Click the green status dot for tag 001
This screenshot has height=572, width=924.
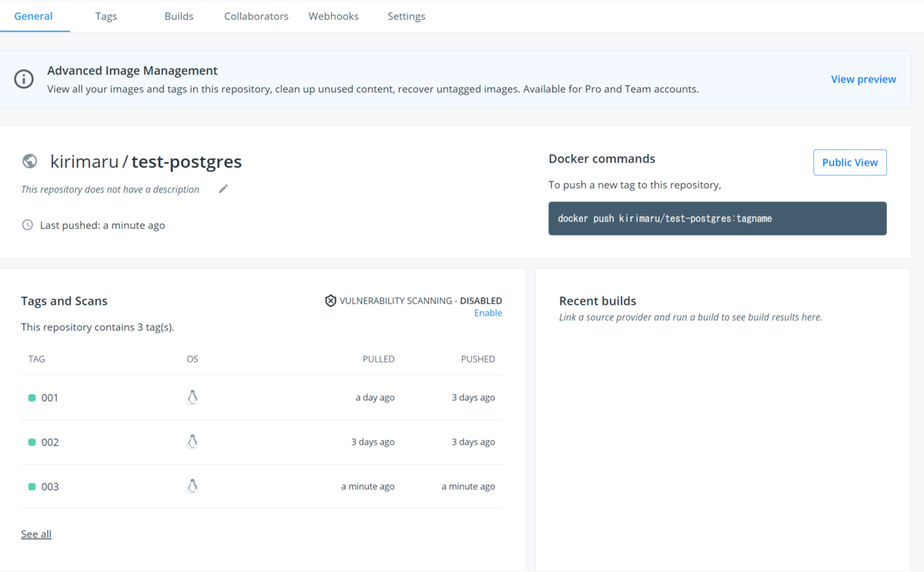(32, 398)
